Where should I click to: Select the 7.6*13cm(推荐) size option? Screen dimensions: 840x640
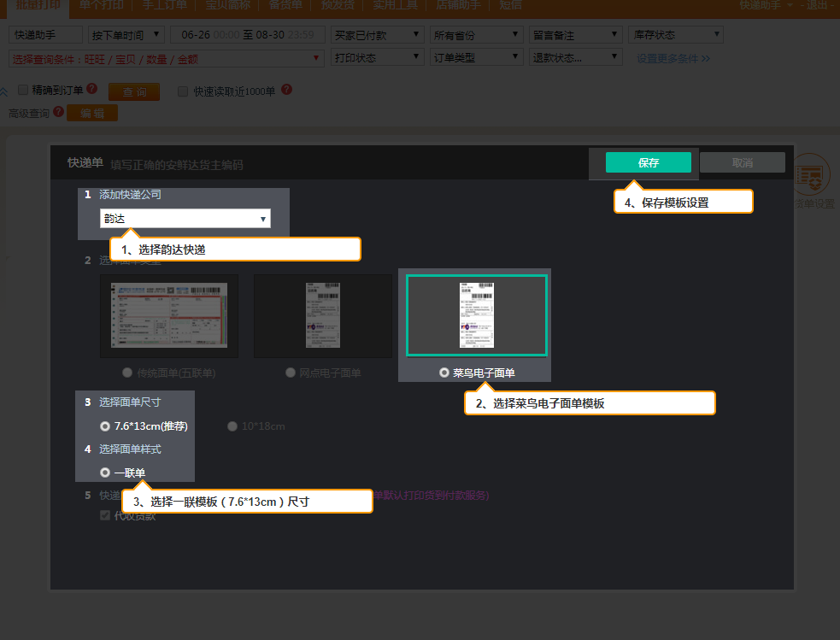[x=144, y=426]
